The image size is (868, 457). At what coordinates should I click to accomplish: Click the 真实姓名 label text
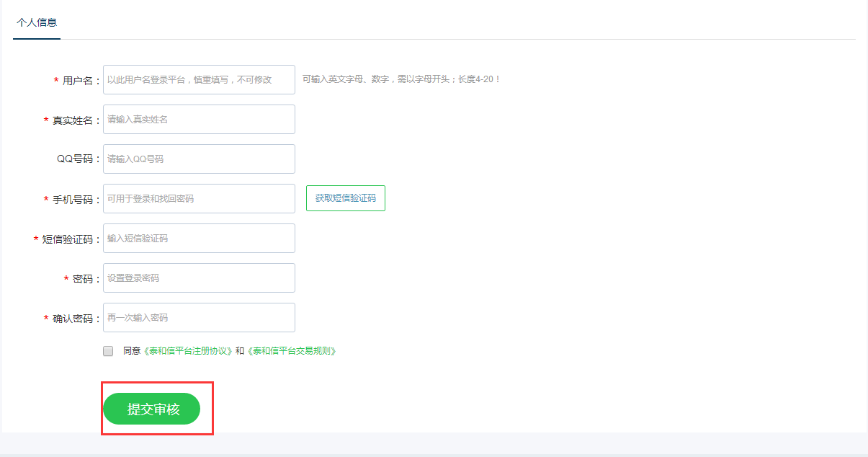73,120
